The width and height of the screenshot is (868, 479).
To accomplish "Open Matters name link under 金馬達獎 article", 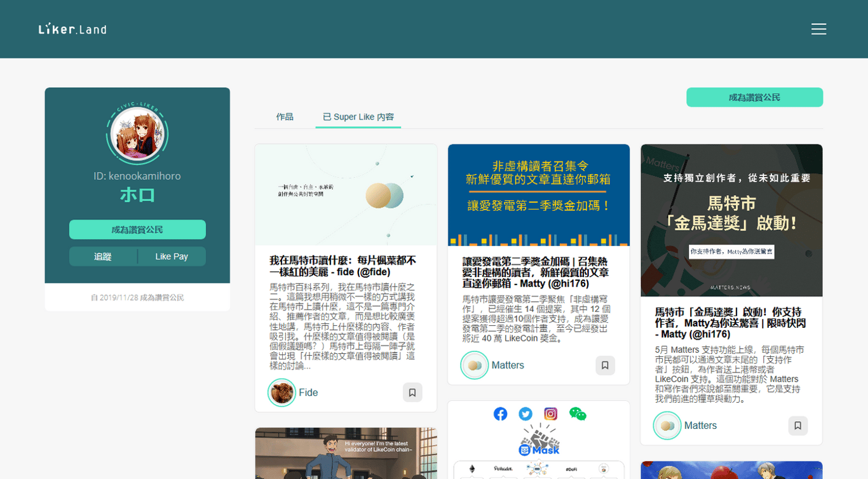I will [x=700, y=426].
